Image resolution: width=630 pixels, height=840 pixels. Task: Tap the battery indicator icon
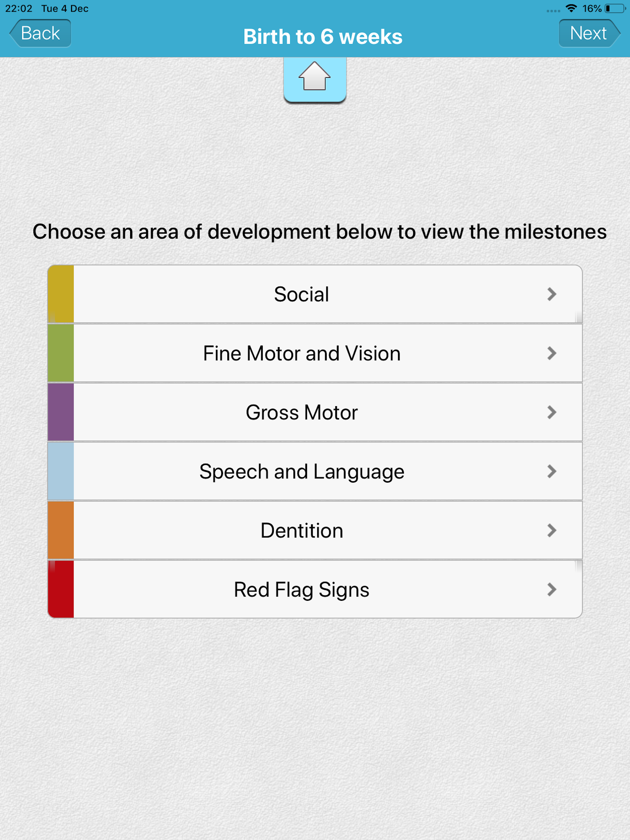[x=615, y=8]
